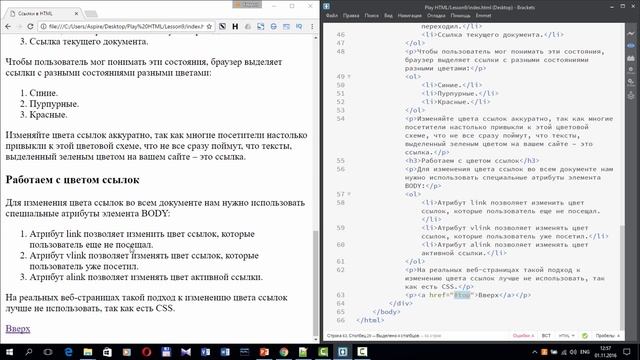Viewport: 640px width, 360px height.
Task: Open Chrome three-dot menu
Action: [312, 26]
